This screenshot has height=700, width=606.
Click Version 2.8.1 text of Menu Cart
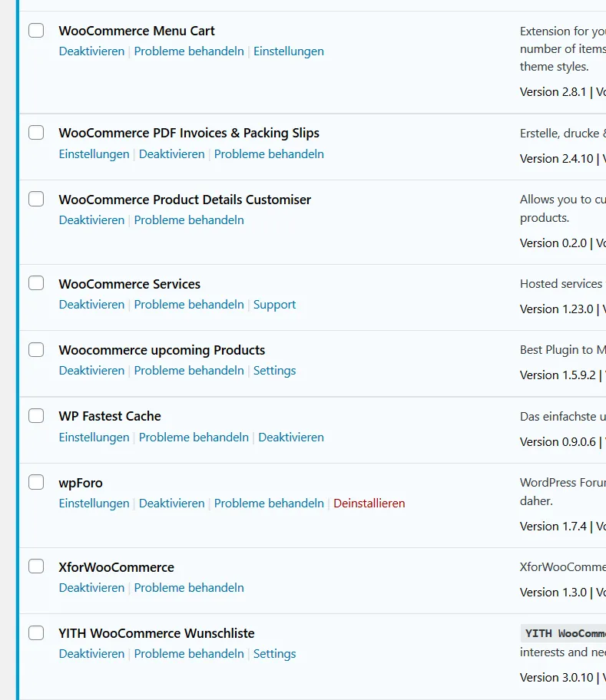point(553,92)
